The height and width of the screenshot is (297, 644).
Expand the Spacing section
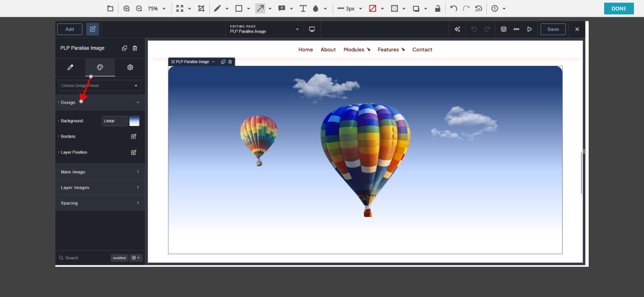coord(100,203)
